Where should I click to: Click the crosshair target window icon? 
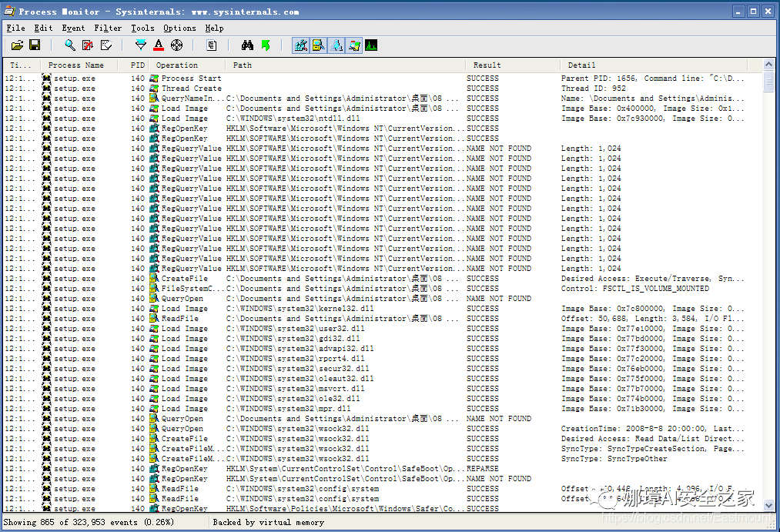coord(176,45)
